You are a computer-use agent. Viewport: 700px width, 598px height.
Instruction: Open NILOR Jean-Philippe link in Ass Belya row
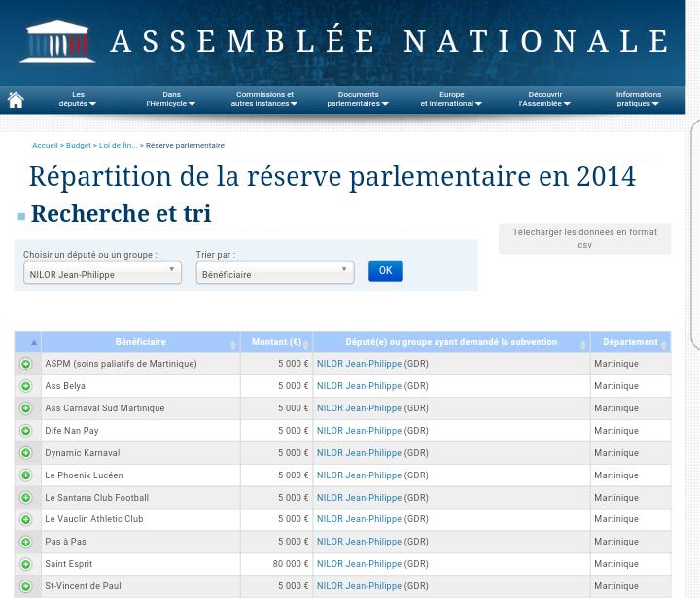(359, 386)
